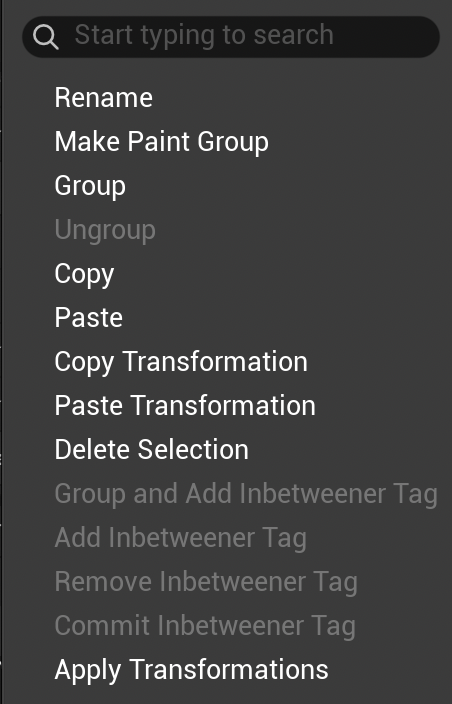This screenshot has width=452, height=704.
Task: Choose the Group menu item
Action: pyautogui.click(x=90, y=186)
